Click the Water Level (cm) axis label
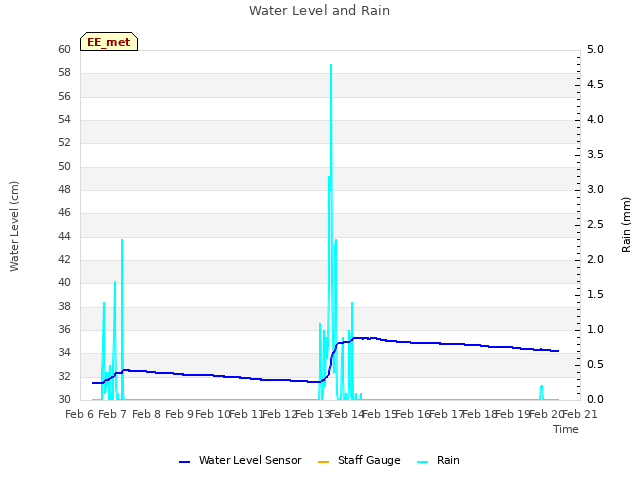 (x=14, y=226)
